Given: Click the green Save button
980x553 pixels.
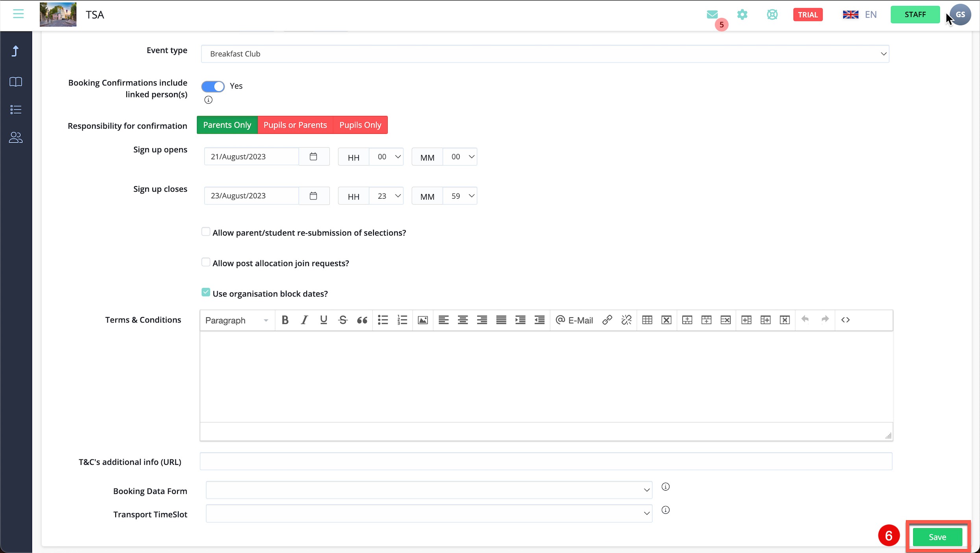Looking at the screenshot, I should (937, 537).
